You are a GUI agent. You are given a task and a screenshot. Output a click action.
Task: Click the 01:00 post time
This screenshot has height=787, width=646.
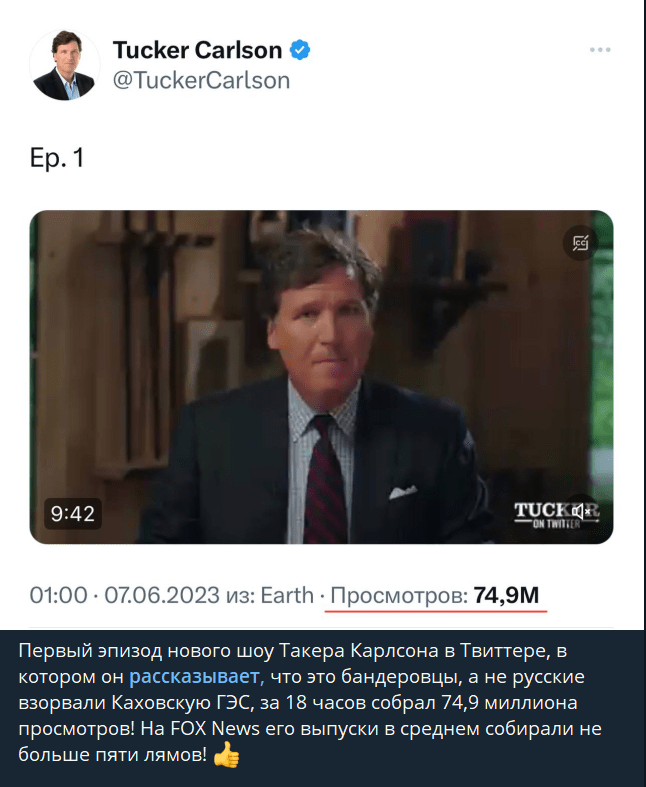tap(58, 596)
